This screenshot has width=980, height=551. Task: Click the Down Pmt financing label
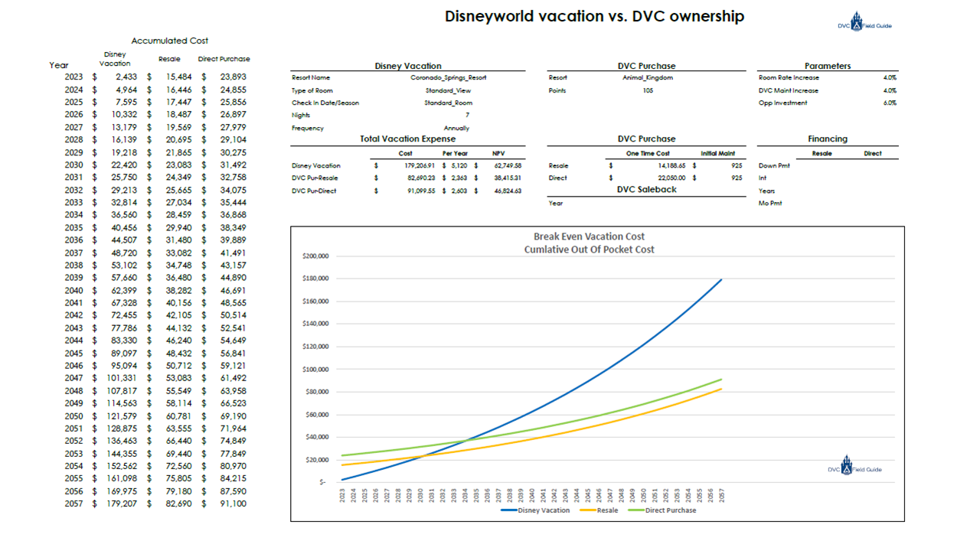[x=773, y=165]
